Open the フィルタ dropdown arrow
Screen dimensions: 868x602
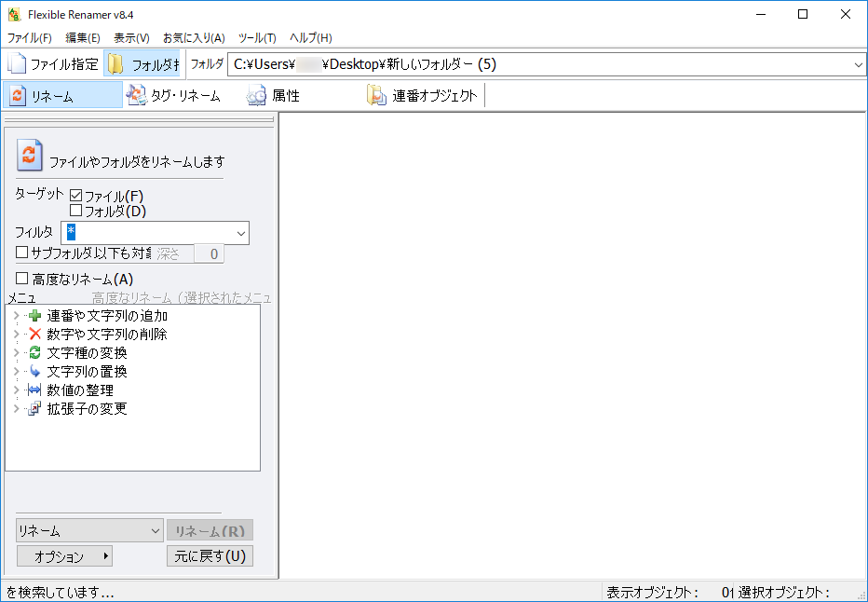coord(241,233)
